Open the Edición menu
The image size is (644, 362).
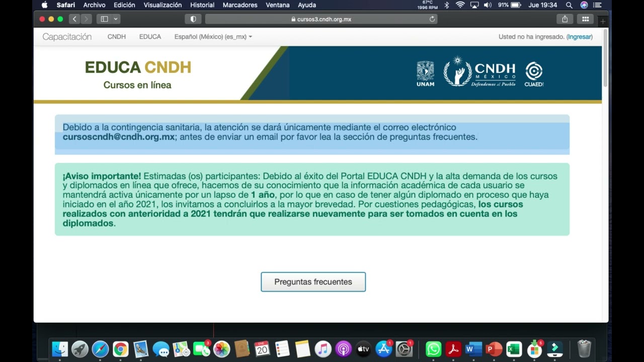pyautogui.click(x=124, y=5)
